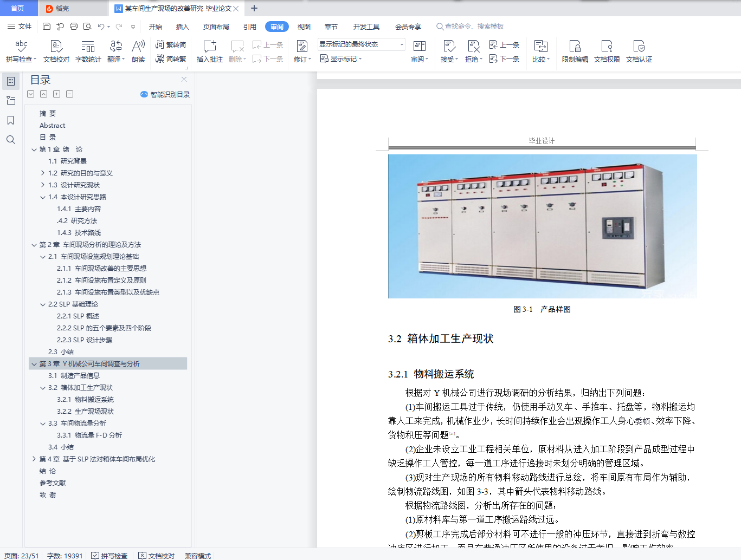Open the search sidebar icon
Screen dimensions: 741x560
tap(11, 140)
